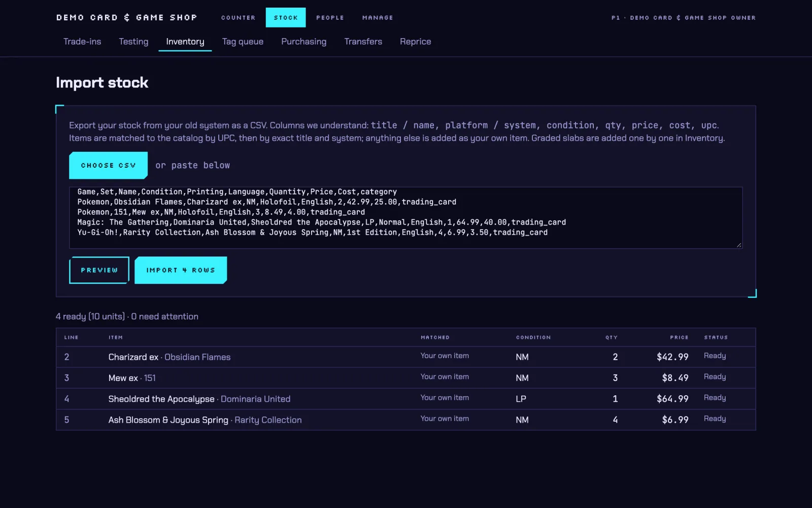Click the Condition column header
Image resolution: width=812 pixels, height=508 pixels.
(533, 337)
